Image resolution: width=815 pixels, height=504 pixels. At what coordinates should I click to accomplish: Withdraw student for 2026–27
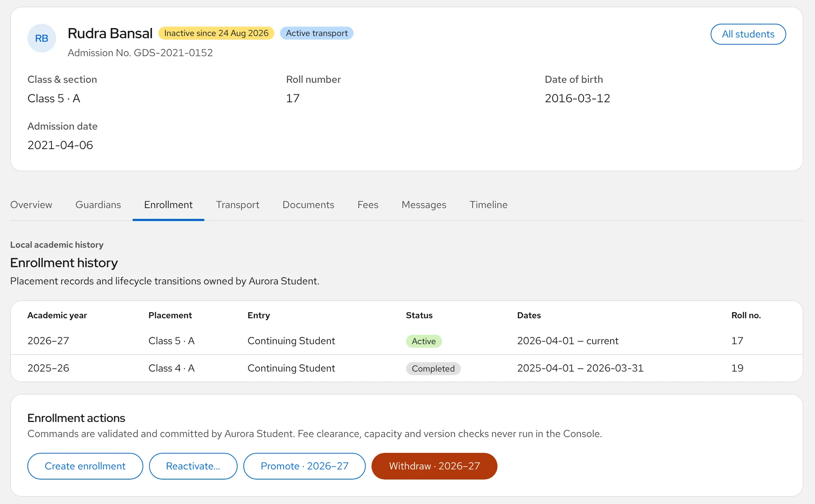tap(434, 466)
